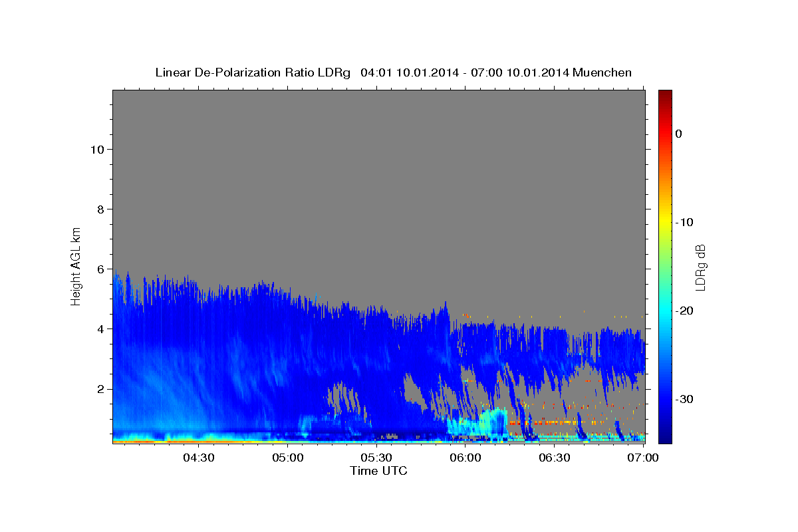
Task: Click the 'Time UTC' axis label
Action: (378, 471)
